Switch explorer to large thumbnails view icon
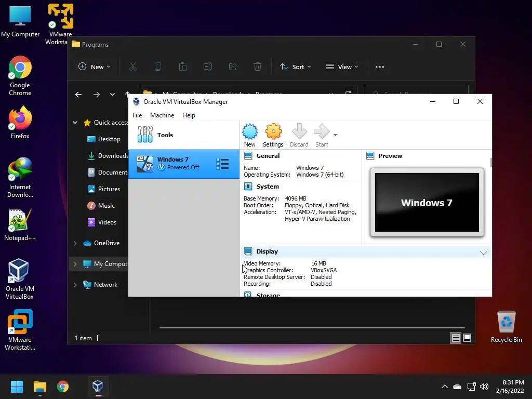This screenshot has width=532, height=399. pyautogui.click(x=467, y=338)
